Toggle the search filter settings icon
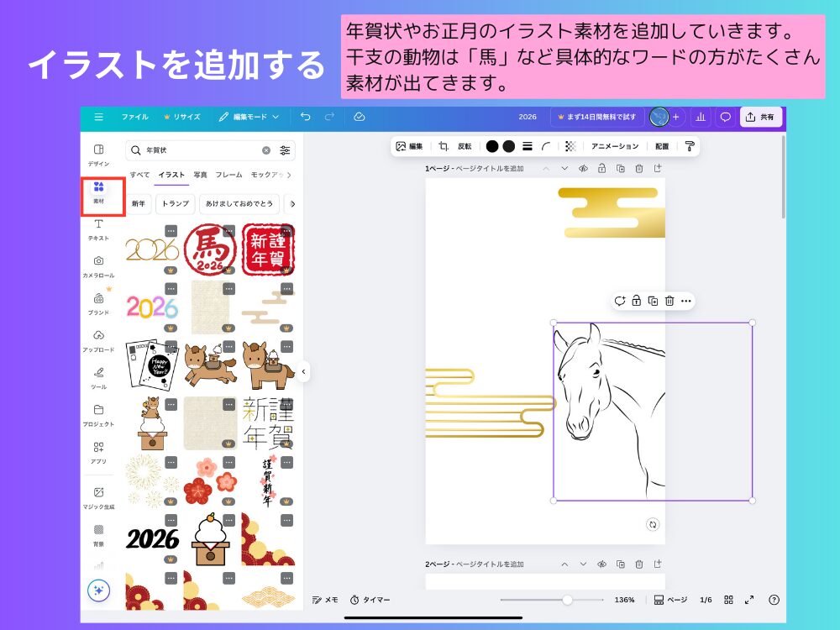The height and width of the screenshot is (630, 840). tap(284, 149)
